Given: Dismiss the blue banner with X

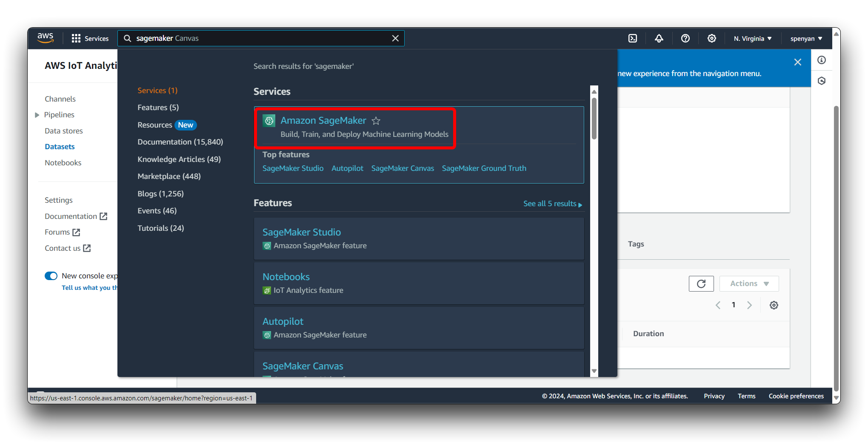Looking at the screenshot, I should 798,62.
